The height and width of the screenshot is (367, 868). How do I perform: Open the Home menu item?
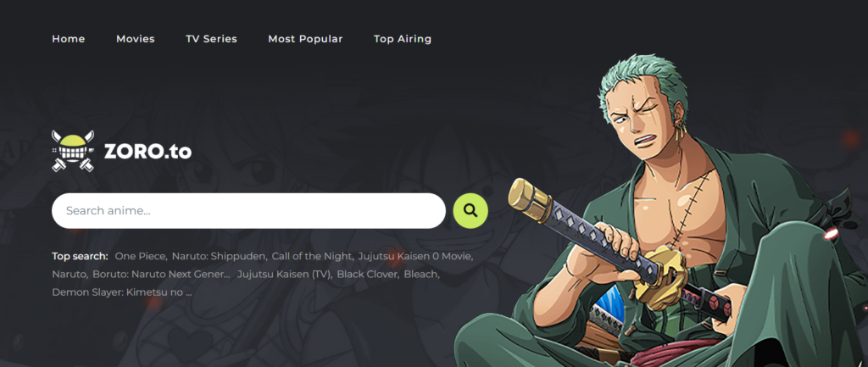click(69, 39)
